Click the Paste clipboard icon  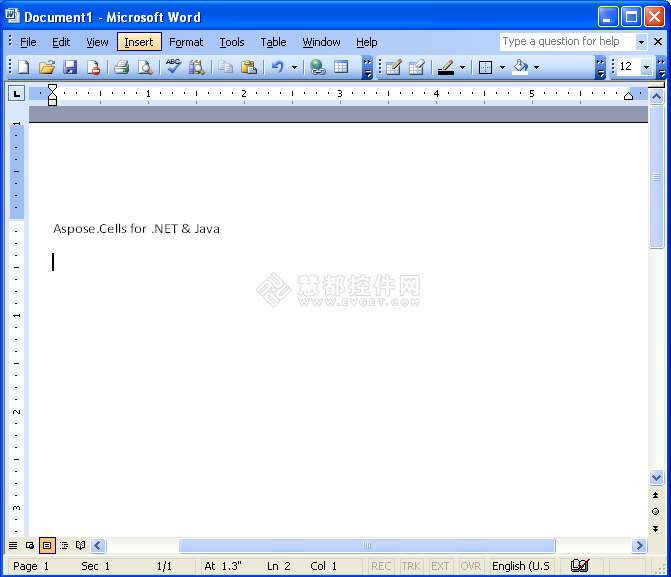249,67
